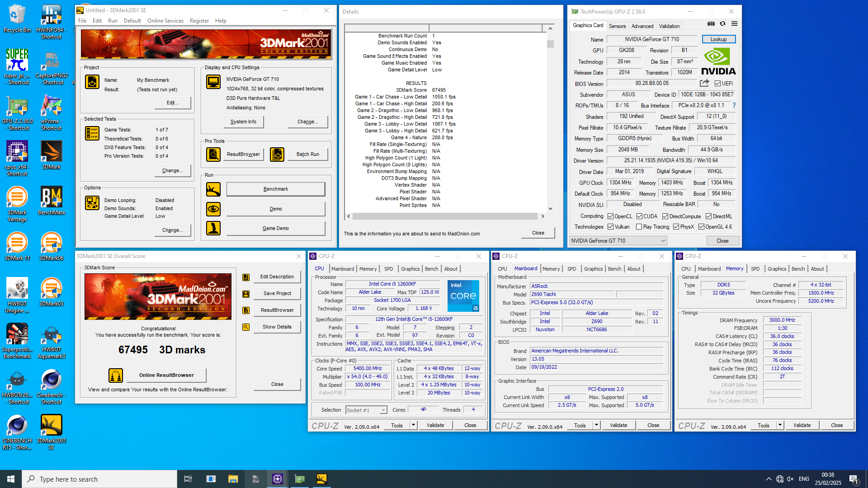Click the System Info button

click(x=243, y=122)
